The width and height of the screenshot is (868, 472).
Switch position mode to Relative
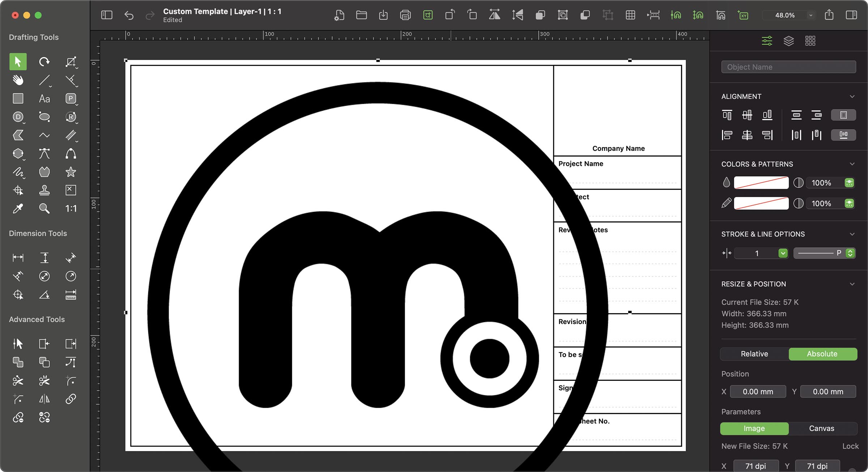click(754, 354)
